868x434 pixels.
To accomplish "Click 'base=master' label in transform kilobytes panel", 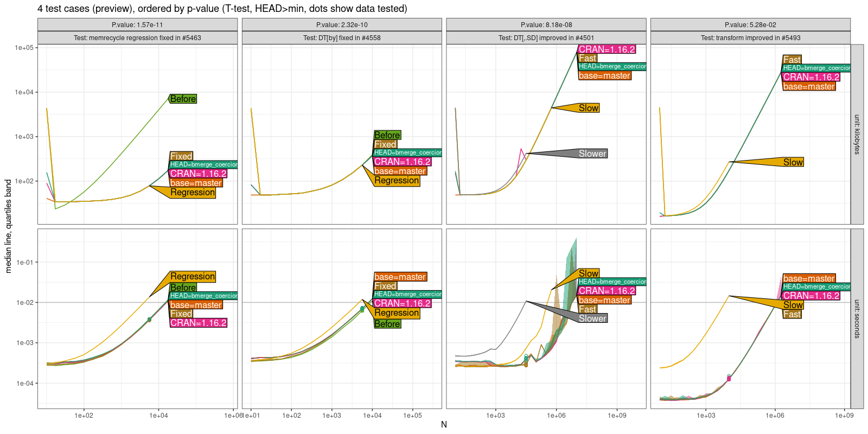I will point(809,86).
